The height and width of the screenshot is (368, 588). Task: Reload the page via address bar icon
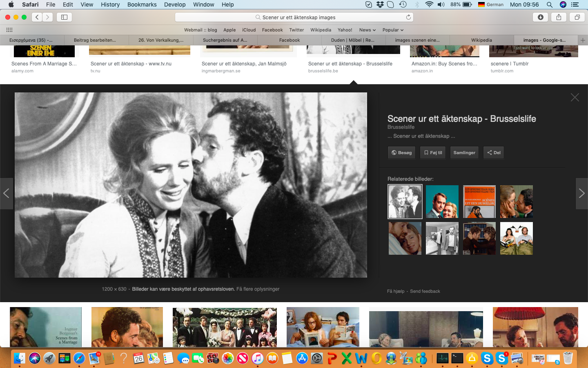pyautogui.click(x=408, y=17)
